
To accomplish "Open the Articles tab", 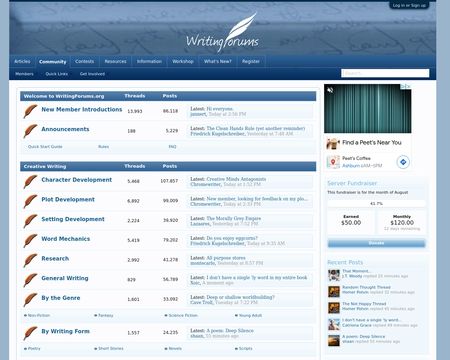I will (22, 61).
